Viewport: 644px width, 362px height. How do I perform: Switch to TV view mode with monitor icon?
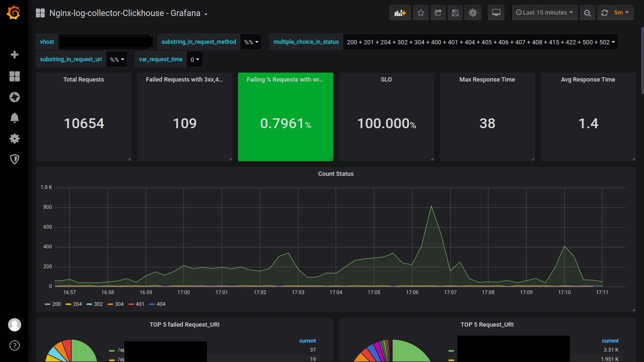point(496,13)
